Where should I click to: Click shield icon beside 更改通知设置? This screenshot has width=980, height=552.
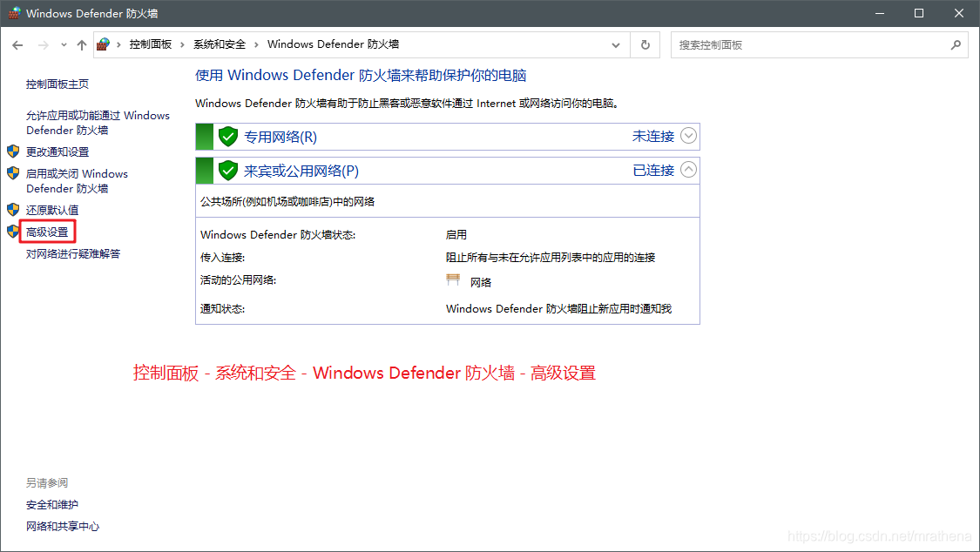13,151
